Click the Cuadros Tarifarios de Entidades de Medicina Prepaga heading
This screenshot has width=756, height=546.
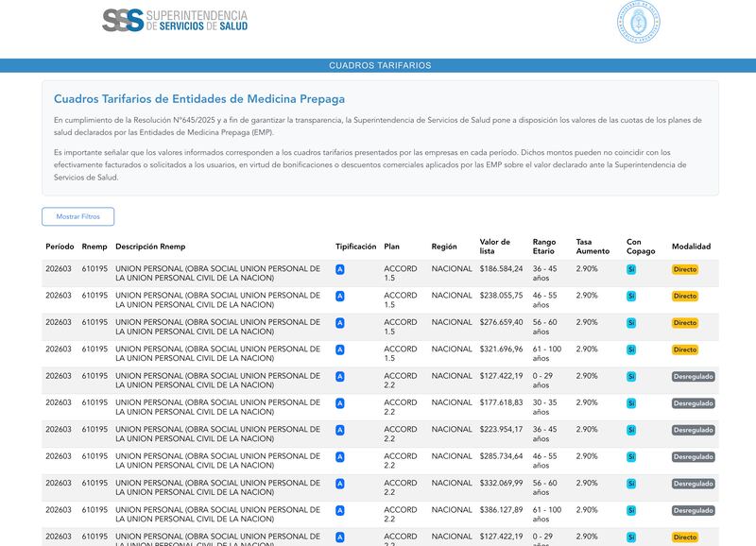click(x=199, y=99)
